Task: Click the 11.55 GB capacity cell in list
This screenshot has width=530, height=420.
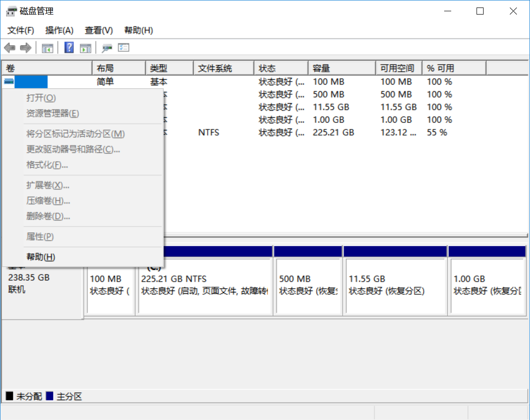Action: (x=331, y=107)
